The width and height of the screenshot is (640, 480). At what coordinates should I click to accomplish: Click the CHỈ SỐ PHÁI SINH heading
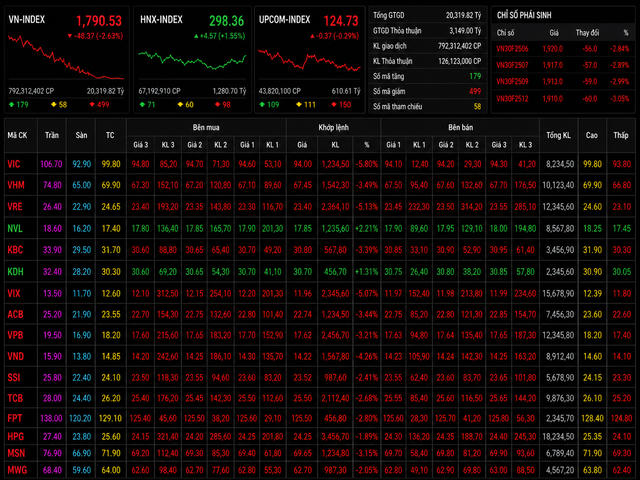(x=524, y=15)
